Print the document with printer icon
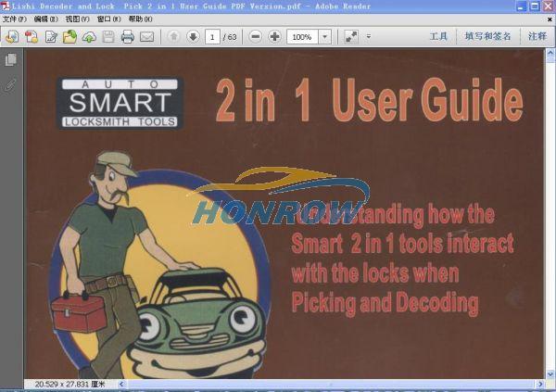This screenshot has width=556, height=392. point(127,37)
